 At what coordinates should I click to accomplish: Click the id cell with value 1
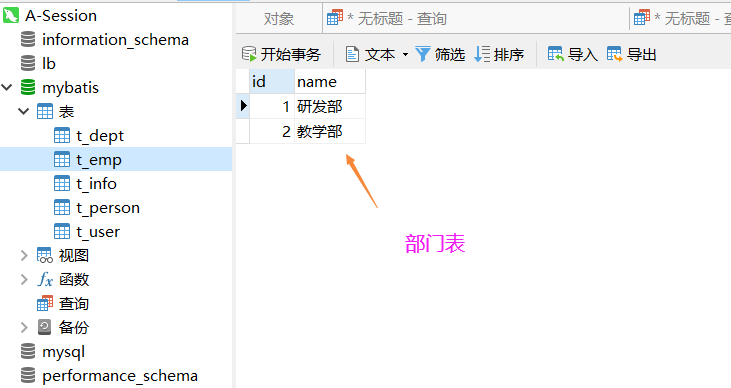tap(272, 106)
